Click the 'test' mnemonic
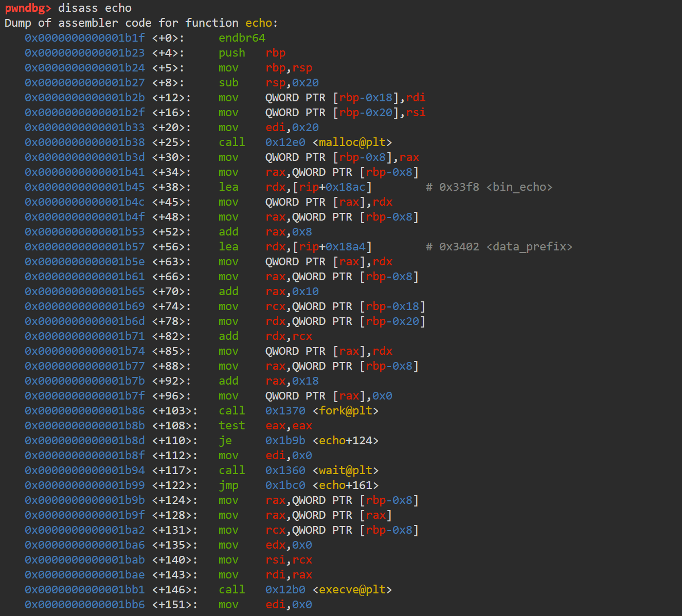682x616 pixels. (x=232, y=426)
